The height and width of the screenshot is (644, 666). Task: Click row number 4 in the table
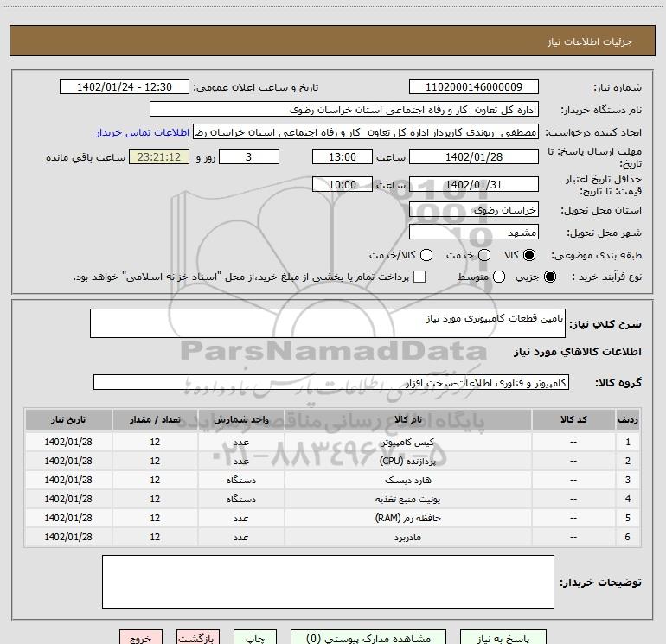[628, 499]
